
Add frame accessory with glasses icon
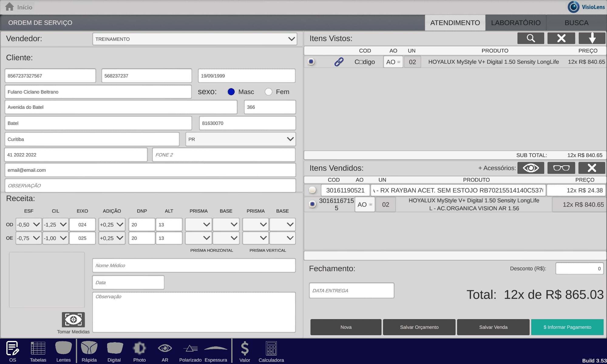pyautogui.click(x=561, y=168)
